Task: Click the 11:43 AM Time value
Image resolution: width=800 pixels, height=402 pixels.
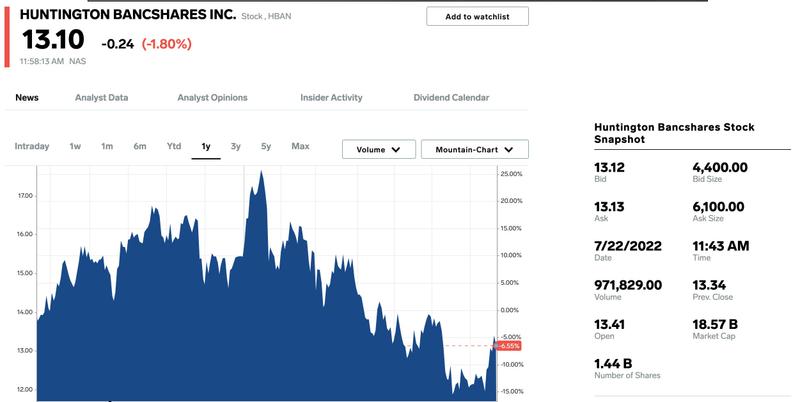Action: [x=721, y=246]
